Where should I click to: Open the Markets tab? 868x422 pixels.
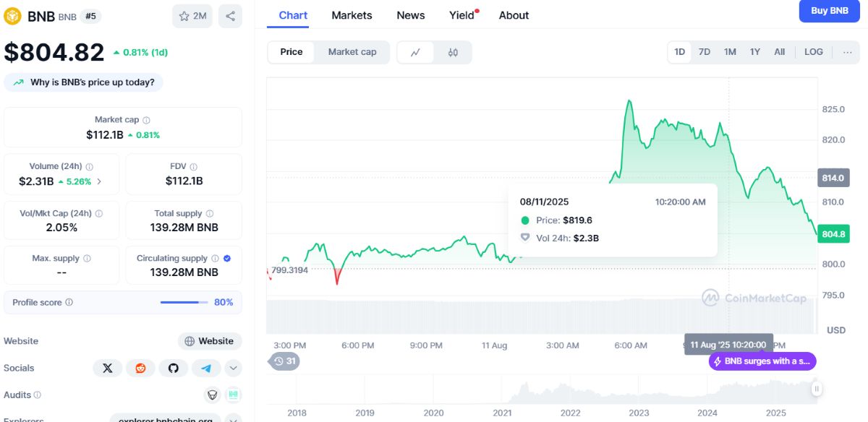pyautogui.click(x=352, y=15)
